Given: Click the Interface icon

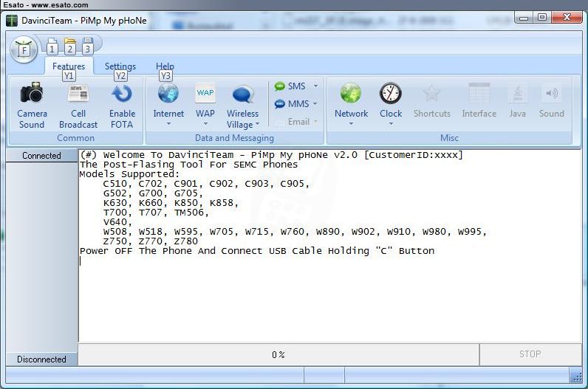Looking at the screenshot, I should 479,92.
